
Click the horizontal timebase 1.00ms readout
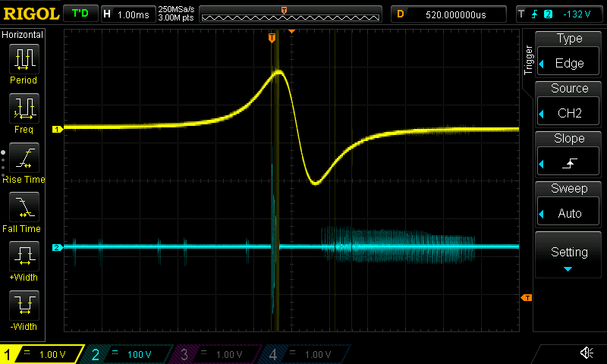click(x=128, y=14)
